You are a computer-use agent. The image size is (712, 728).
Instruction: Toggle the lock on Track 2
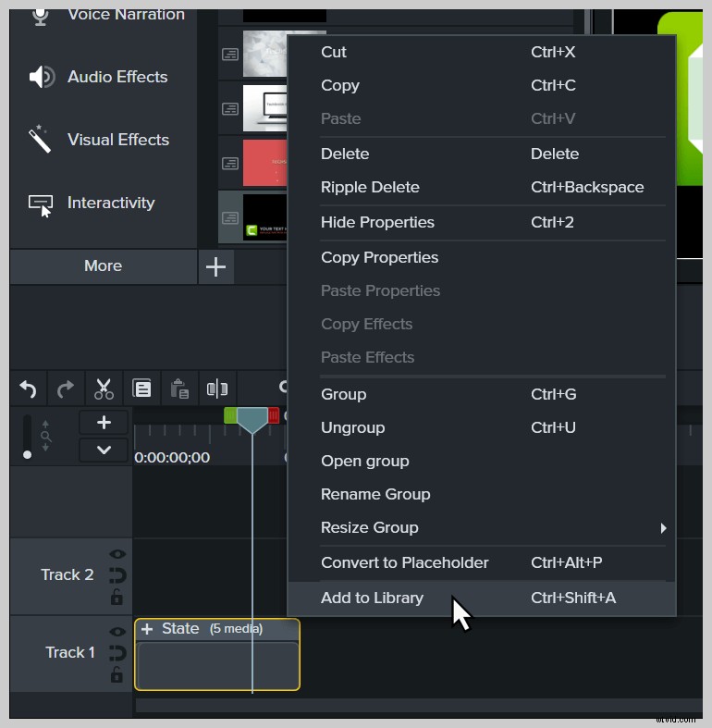[117, 597]
